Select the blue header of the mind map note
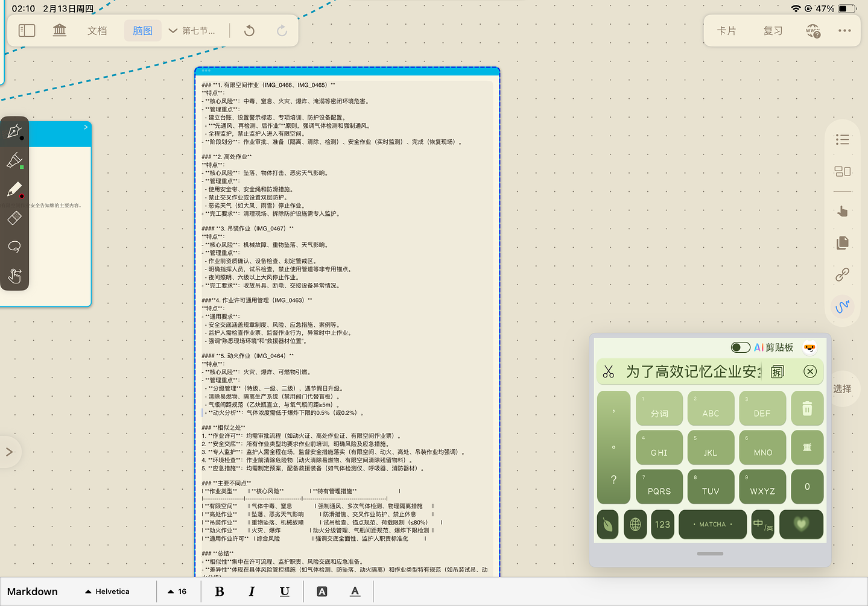This screenshot has width=868, height=606. (347, 71)
